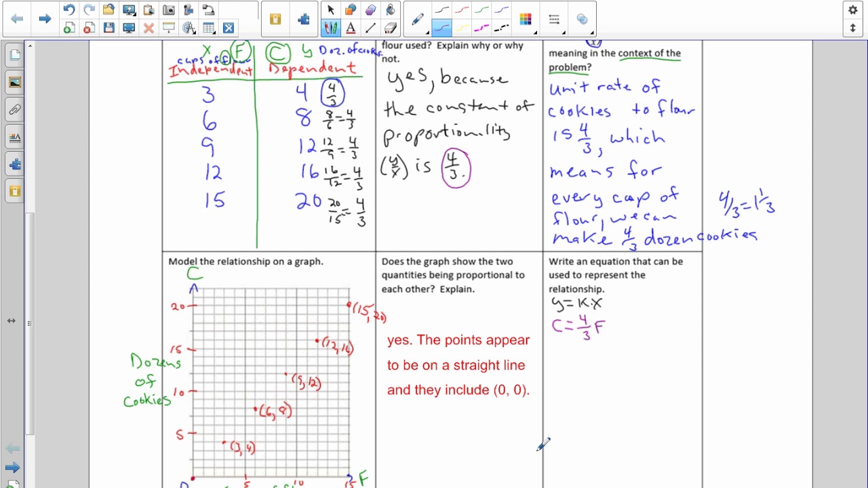Pick the blue pen line style

pyautogui.click(x=501, y=9)
